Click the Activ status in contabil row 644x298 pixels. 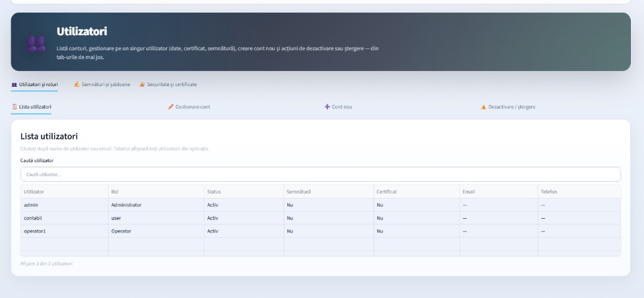pos(244,218)
